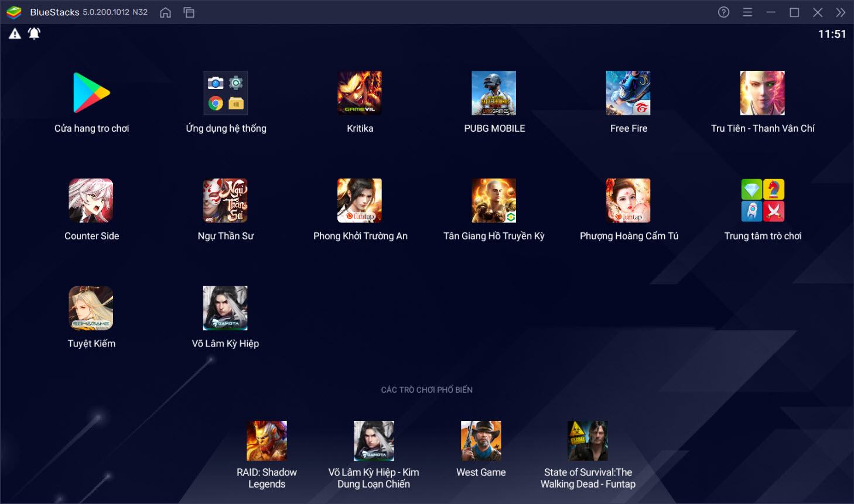Screen dimensions: 854x504
Task: Select the RAID: Shadow Legends popular game thumbnail
Action: (267, 441)
